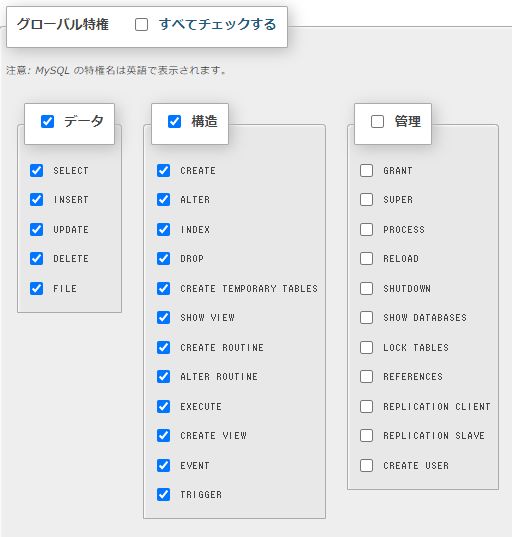Enable the GRANT privilege checkbox

[366, 170]
